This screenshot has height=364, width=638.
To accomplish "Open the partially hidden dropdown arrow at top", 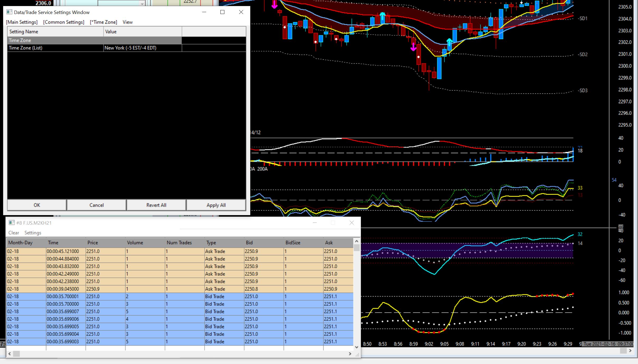I will click(x=142, y=3).
